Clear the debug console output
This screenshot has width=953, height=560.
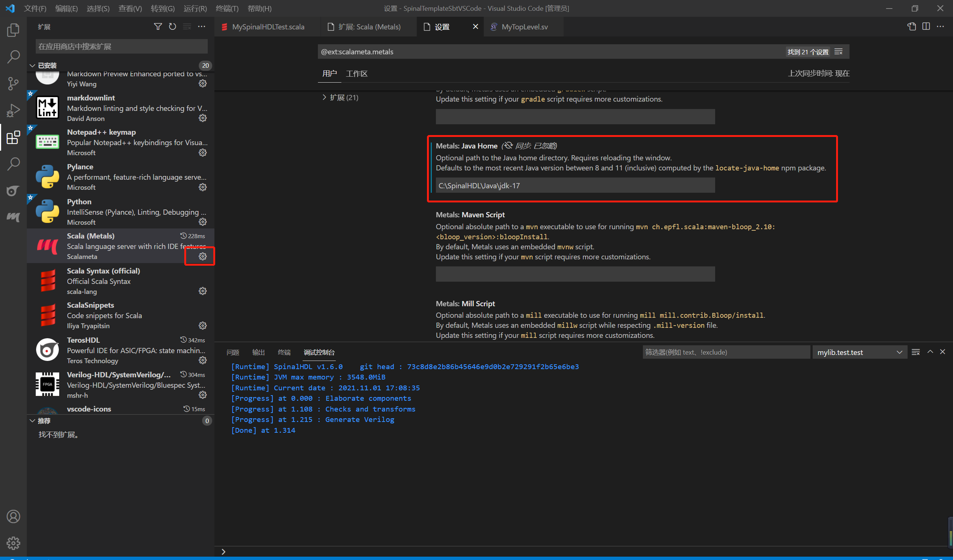point(915,352)
